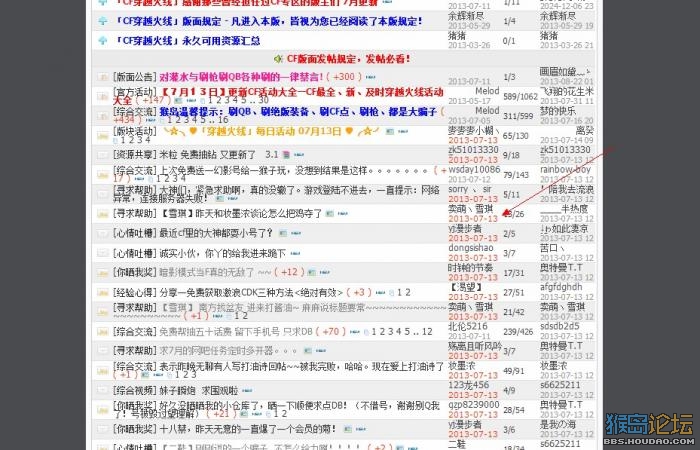The width and height of the screenshot is (700, 450).
Task: Click new-post icon after 大神都耍小号了 title
Action: click(x=296, y=233)
